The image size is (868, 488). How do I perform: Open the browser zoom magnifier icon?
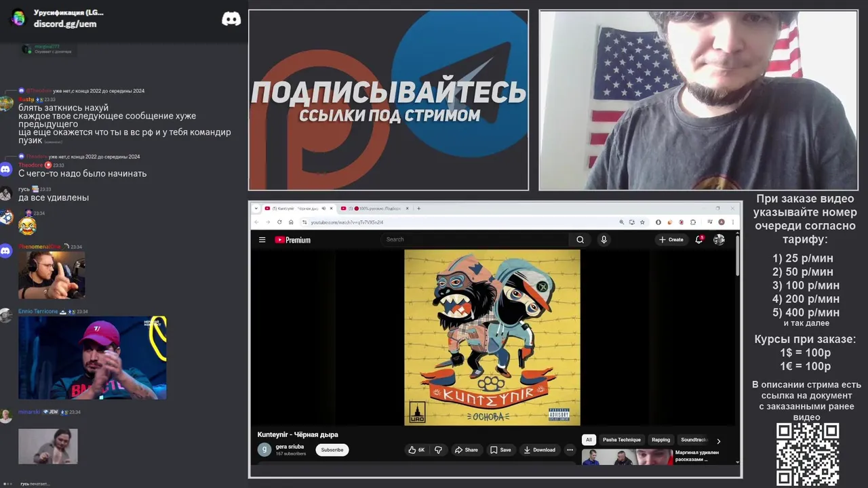click(x=621, y=222)
